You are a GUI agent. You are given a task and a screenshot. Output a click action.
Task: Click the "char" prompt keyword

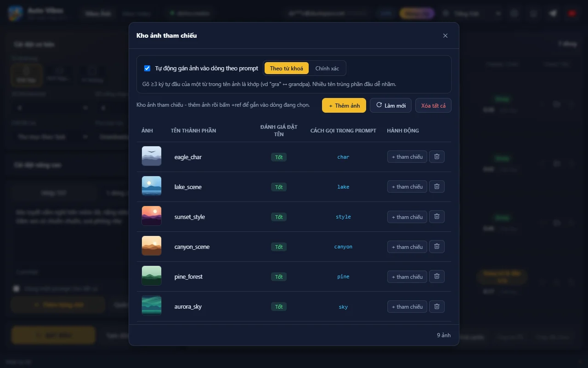pos(343,157)
